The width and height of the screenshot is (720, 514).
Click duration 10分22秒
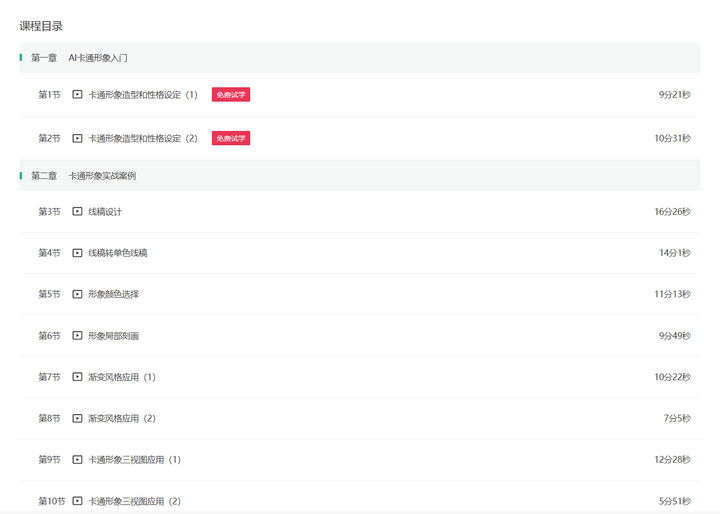coord(672,377)
